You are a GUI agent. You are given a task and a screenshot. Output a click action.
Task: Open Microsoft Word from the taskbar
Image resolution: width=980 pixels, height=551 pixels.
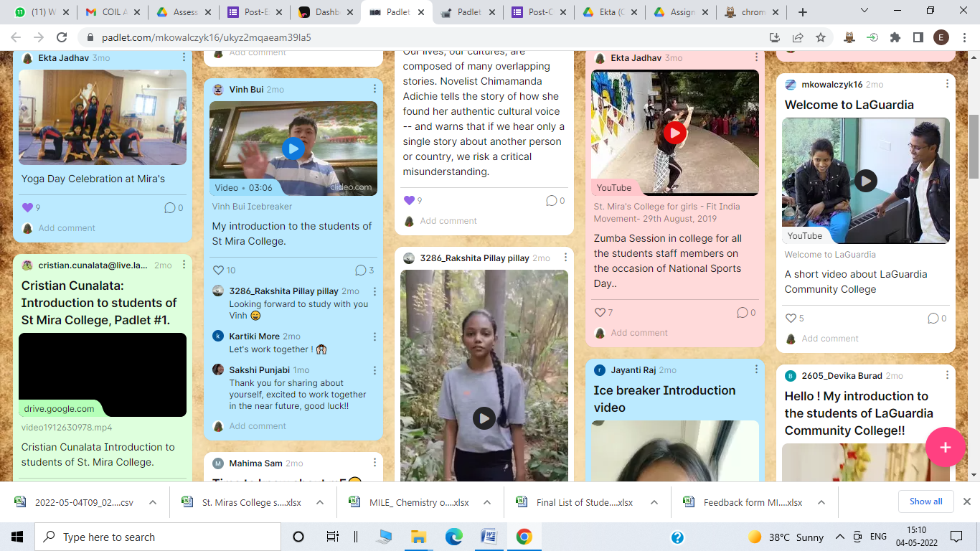click(x=489, y=536)
